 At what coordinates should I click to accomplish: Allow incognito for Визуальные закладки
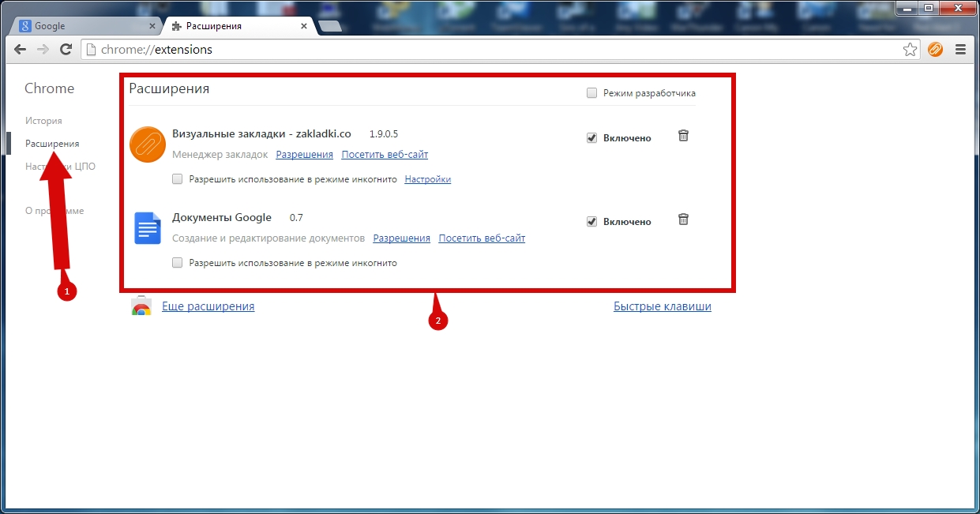tap(178, 179)
